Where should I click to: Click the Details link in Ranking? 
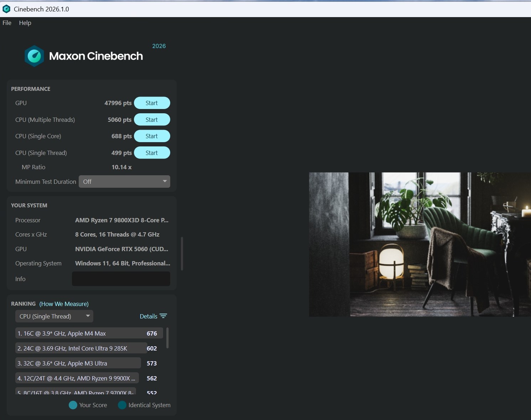(x=149, y=316)
